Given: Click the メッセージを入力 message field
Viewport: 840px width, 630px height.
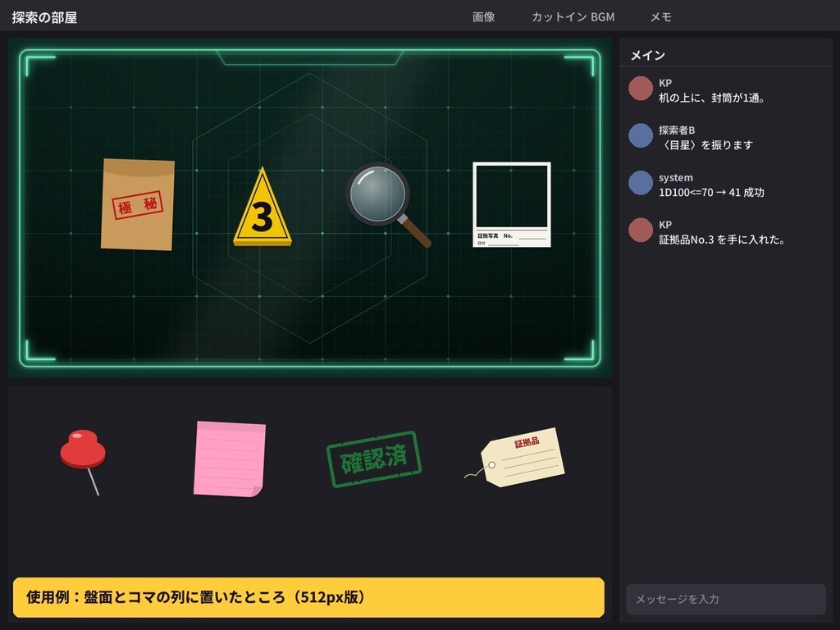Looking at the screenshot, I should [x=726, y=599].
